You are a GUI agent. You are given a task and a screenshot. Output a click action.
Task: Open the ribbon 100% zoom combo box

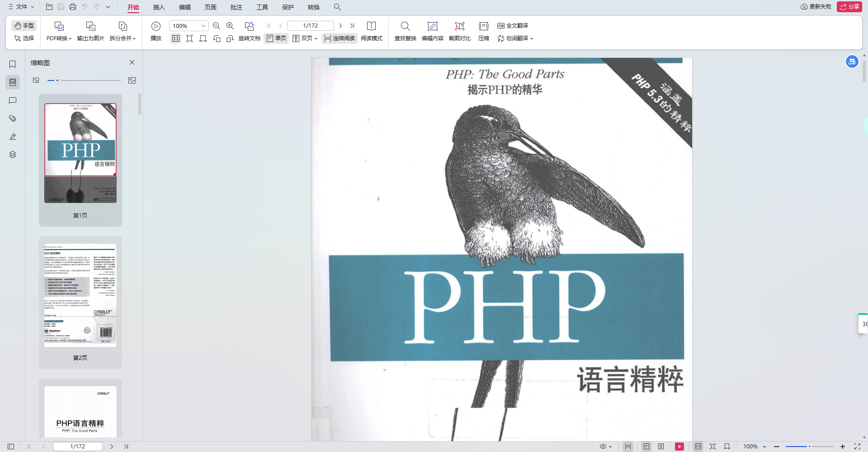[x=189, y=26]
